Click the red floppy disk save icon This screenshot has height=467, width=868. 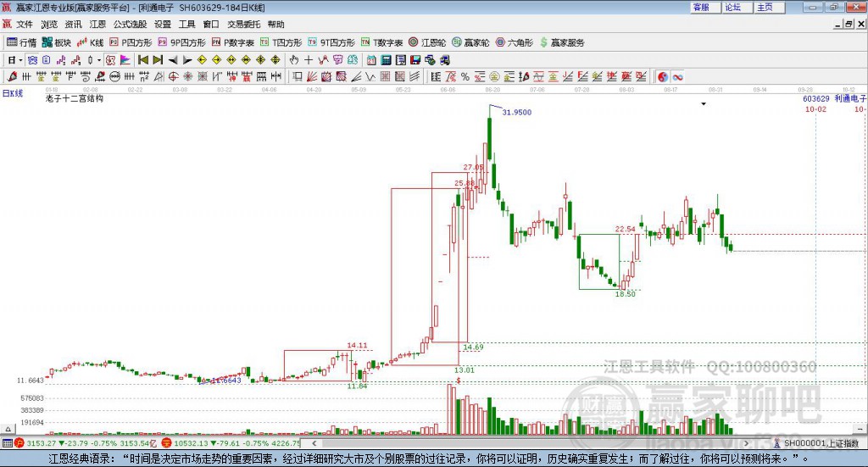click(415, 60)
